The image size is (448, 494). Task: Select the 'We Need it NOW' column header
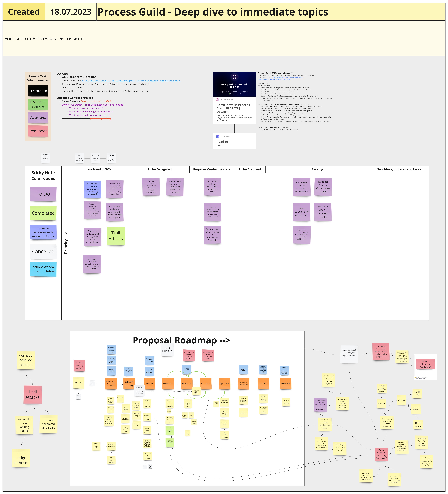[100, 169]
